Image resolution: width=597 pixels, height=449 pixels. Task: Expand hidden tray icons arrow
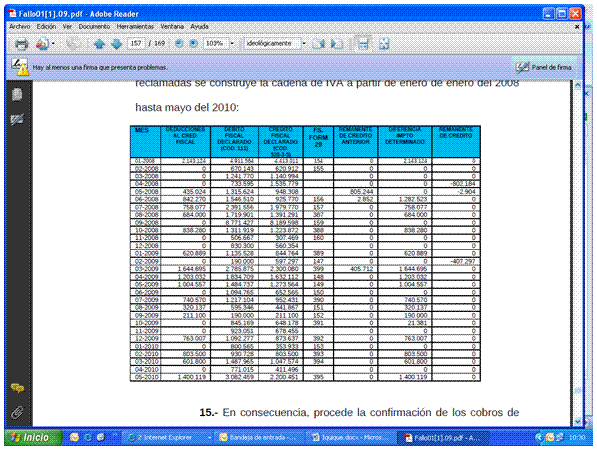click(538, 438)
